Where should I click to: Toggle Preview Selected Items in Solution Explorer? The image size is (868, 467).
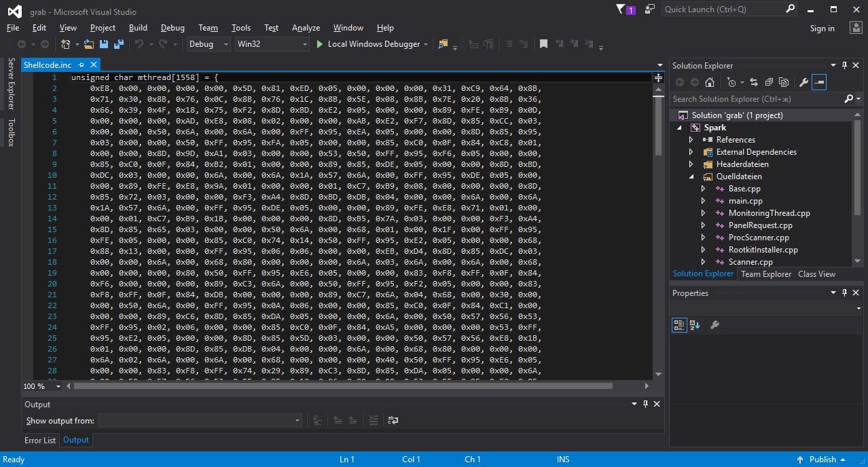[819, 82]
